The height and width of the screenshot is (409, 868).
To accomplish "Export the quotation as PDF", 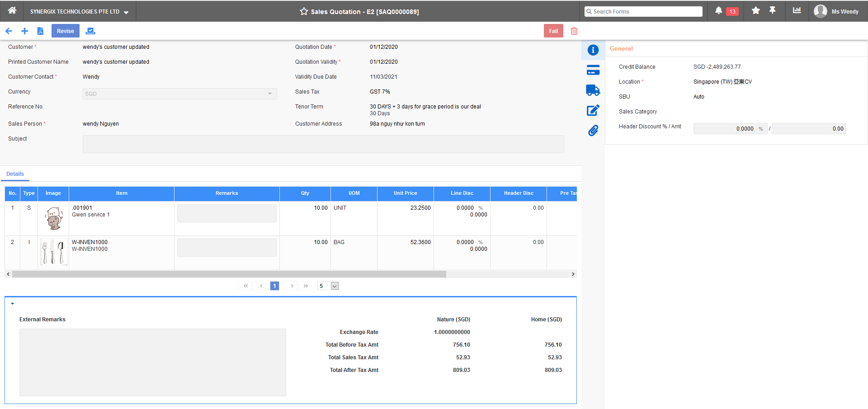I will click(41, 31).
